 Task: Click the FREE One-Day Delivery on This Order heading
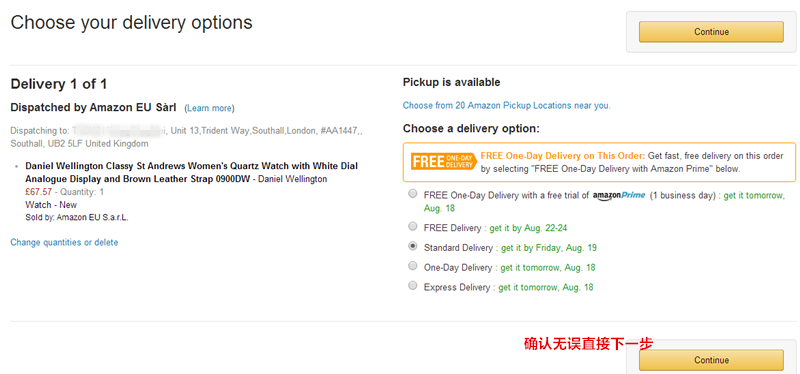pyautogui.click(x=563, y=156)
